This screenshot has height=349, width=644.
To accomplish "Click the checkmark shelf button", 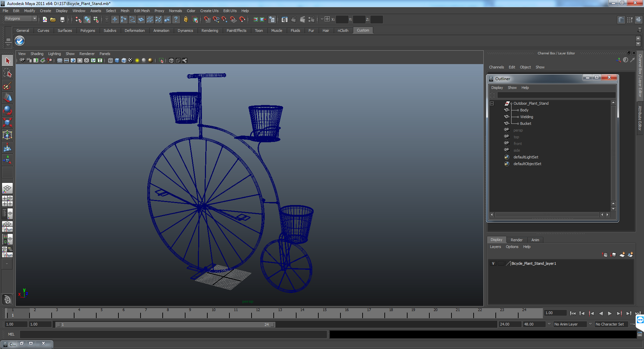I will point(20,41).
